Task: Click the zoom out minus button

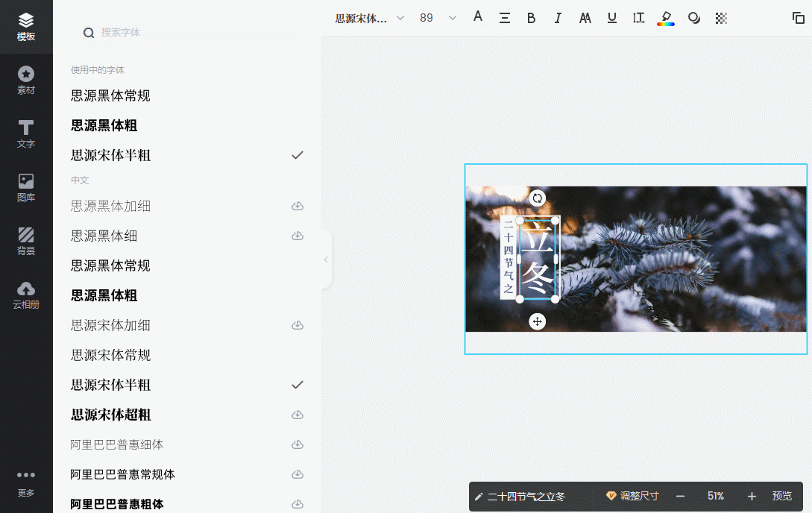Action: click(680, 496)
